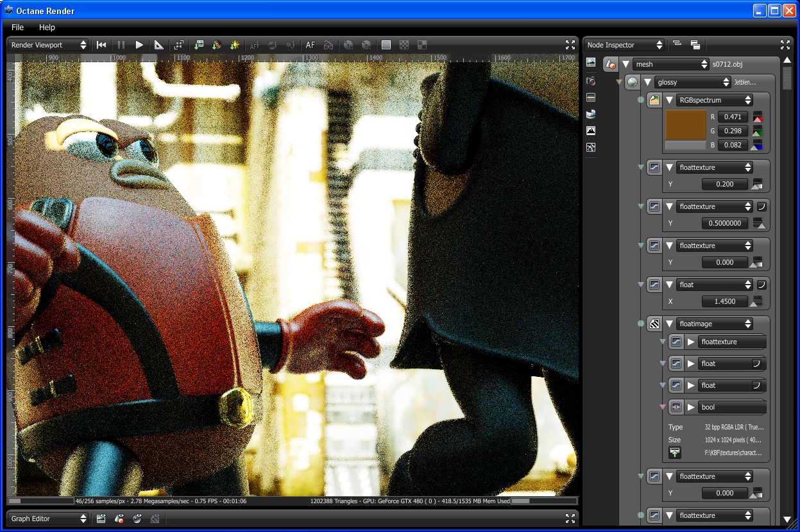Adjust the blue channel slider icon
Image resolution: width=800 pixels, height=532 pixels.
pyautogui.click(x=758, y=145)
